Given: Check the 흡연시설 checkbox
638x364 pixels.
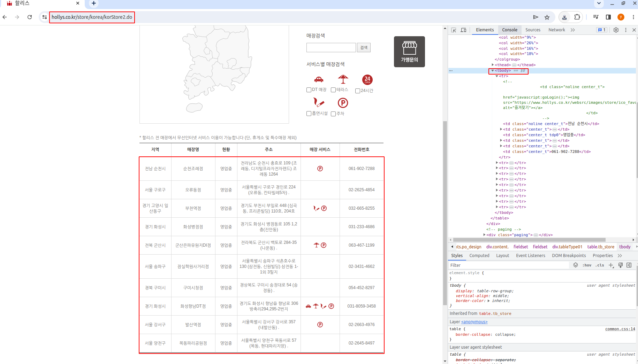Looking at the screenshot, I should (x=309, y=114).
